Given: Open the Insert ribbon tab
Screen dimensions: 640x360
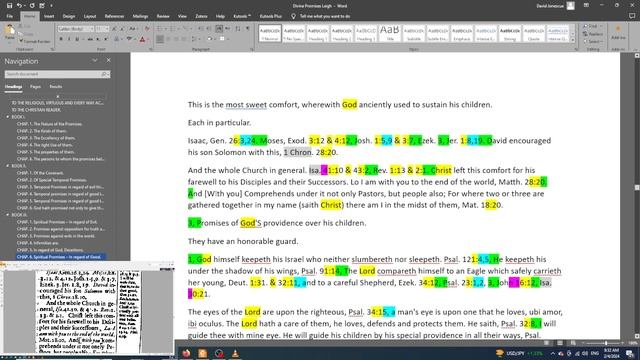Looking at the screenshot, I should [49, 16].
